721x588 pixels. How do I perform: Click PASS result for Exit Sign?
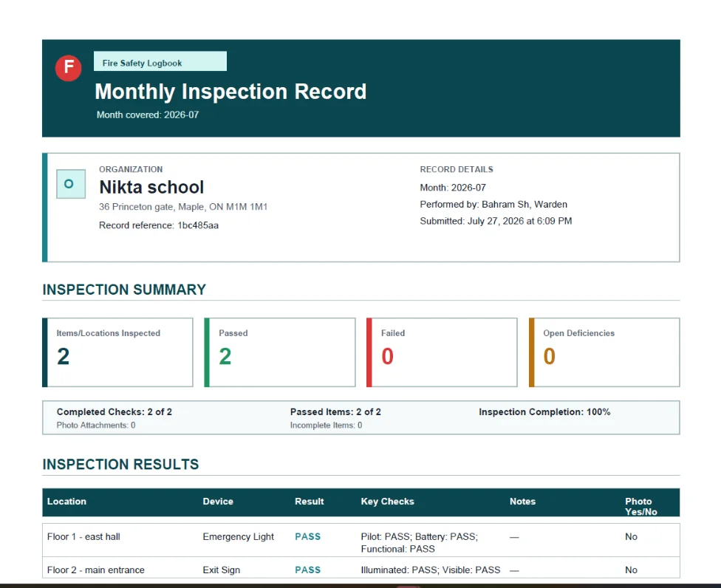tap(307, 570)
